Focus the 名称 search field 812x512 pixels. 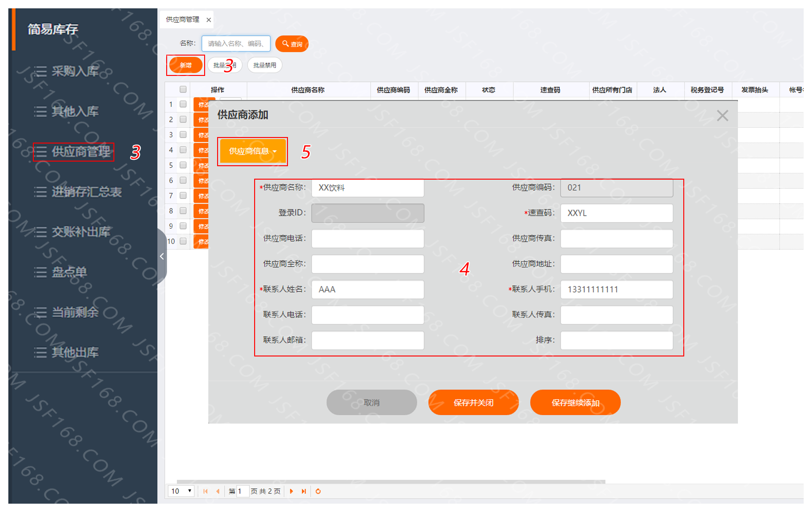click(236, 44)
